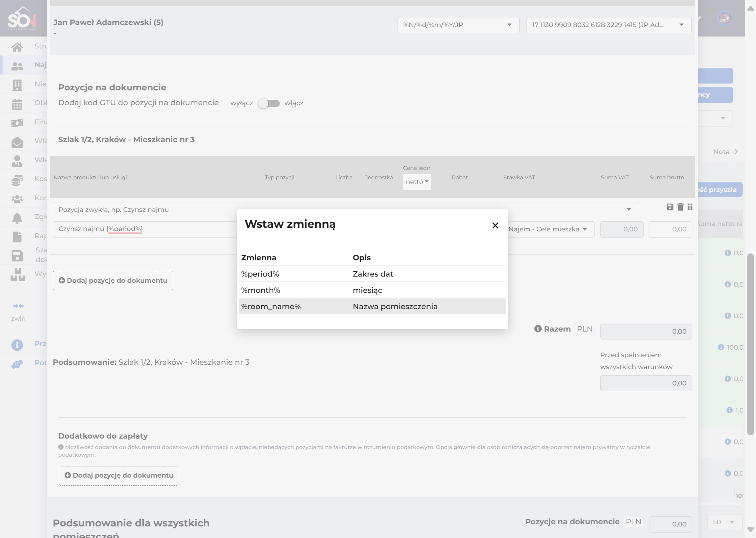Open the 50 per page dropdown

tap(725, 522)
